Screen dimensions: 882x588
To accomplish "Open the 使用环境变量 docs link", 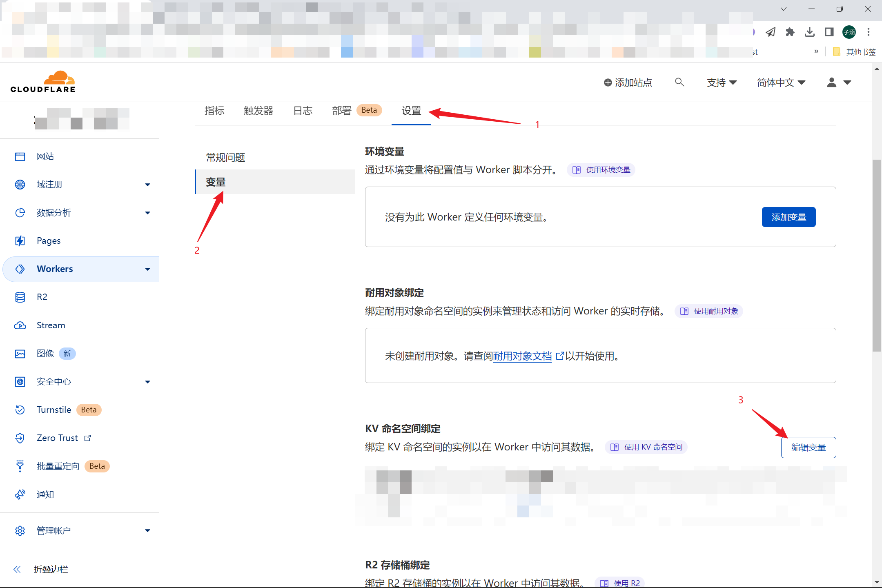I will pos(601,170).
